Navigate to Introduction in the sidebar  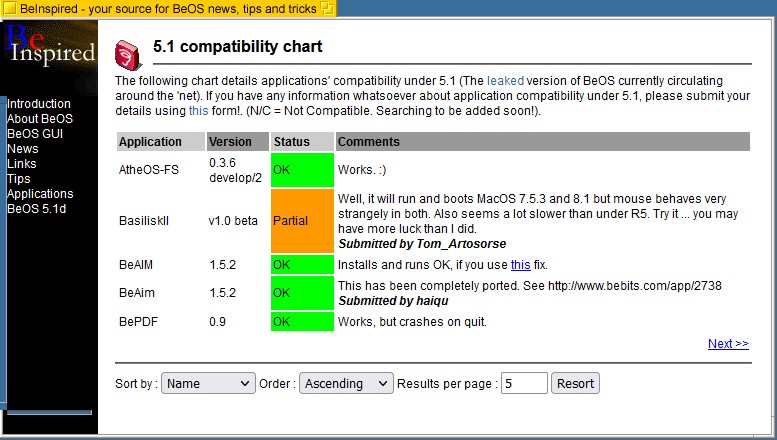[x=39, y=104]
